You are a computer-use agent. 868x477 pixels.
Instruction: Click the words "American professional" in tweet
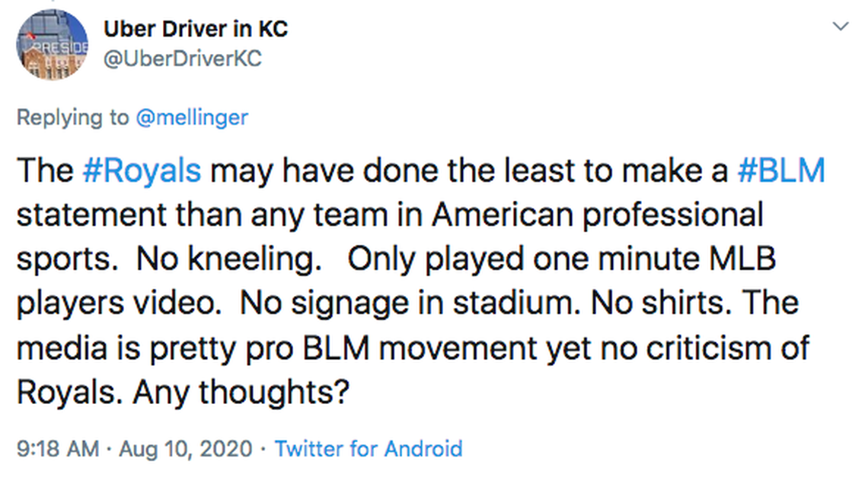click(597, 215)
